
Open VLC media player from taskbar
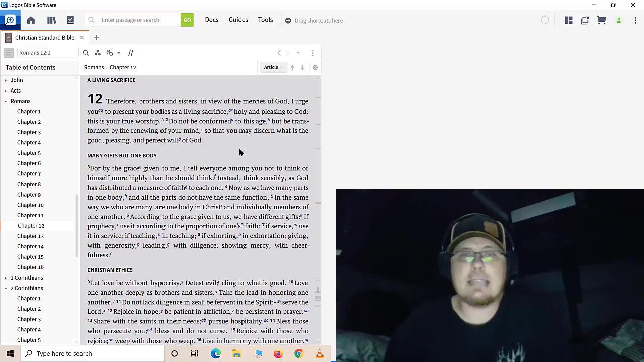(x=319, y=354)
